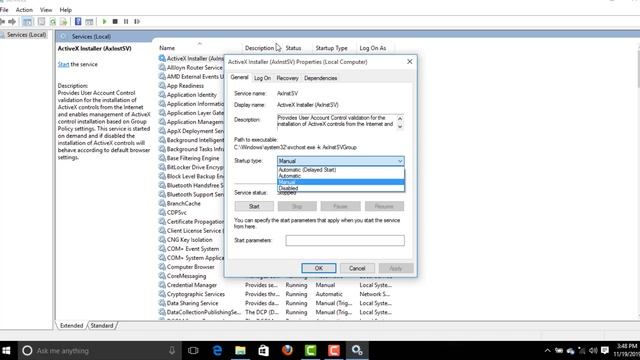Click the Cortana microphone icon
640x360 pixels.
172,350
